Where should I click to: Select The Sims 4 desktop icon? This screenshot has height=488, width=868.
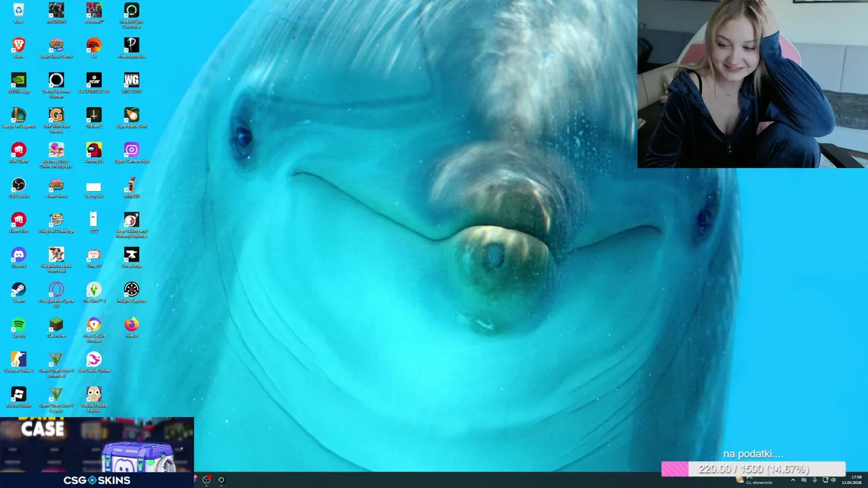point(94,292)
